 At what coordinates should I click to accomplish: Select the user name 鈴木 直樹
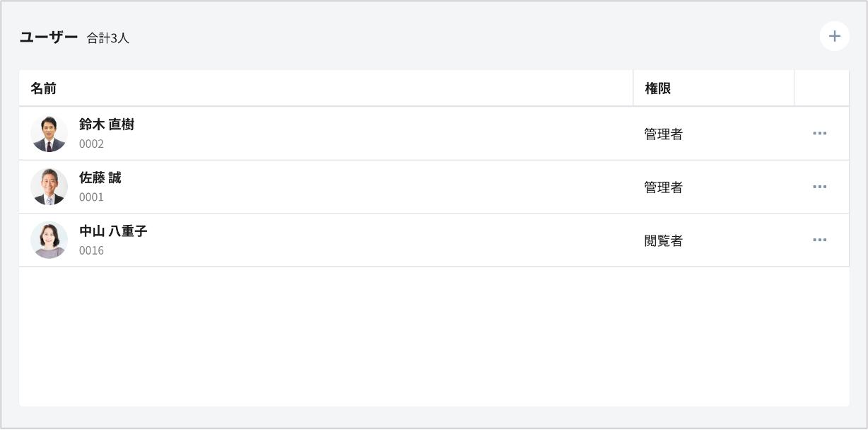[107, 124]
